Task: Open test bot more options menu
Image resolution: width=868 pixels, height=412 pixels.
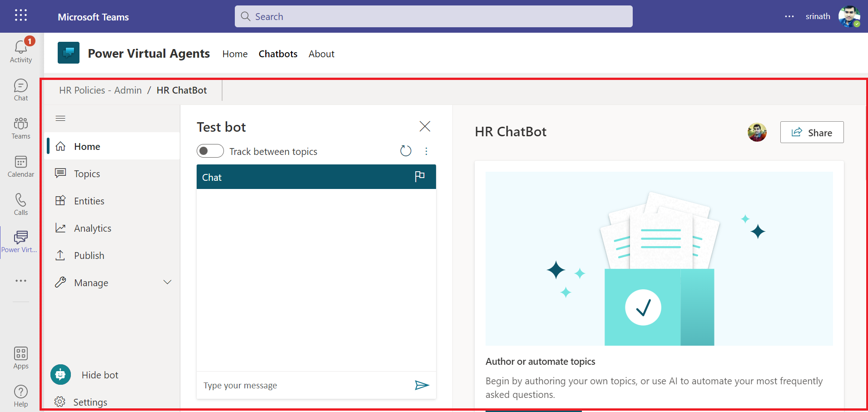Action: pos(426,151)
